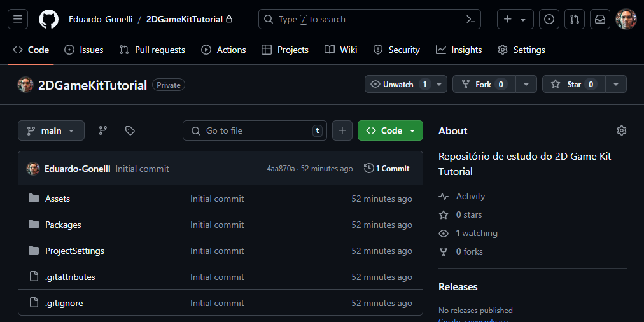The width and height of the screenshot is (644, 322).
Task: Click Initial commit message in Assets row
Action: [x=217, y=199]
